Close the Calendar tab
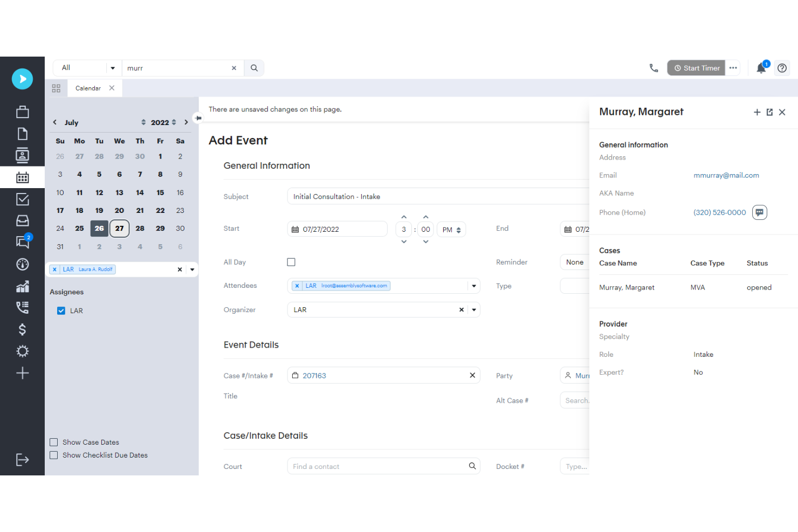Image resolution: width=798 pixels, height=532 pixels. 112,88
